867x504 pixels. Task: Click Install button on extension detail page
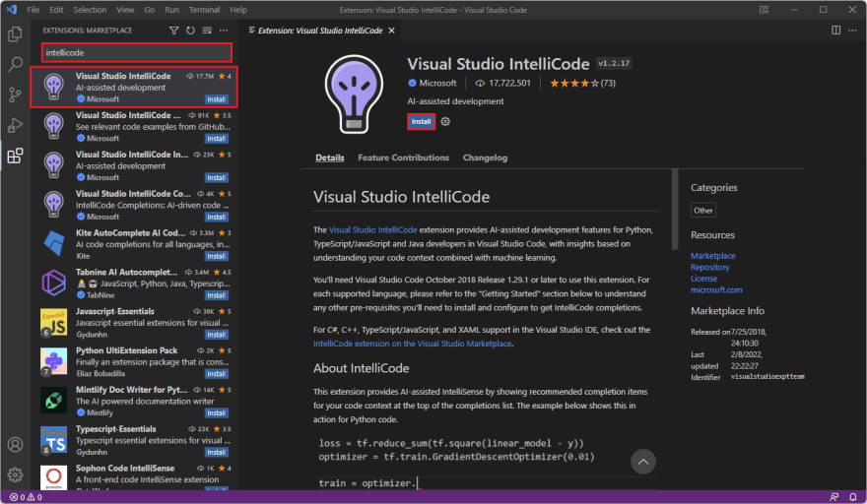tap(421, 122)
